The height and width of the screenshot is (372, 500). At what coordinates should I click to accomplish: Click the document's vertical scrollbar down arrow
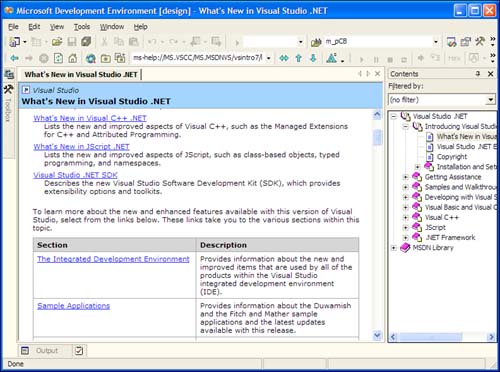tap(377, 335)
